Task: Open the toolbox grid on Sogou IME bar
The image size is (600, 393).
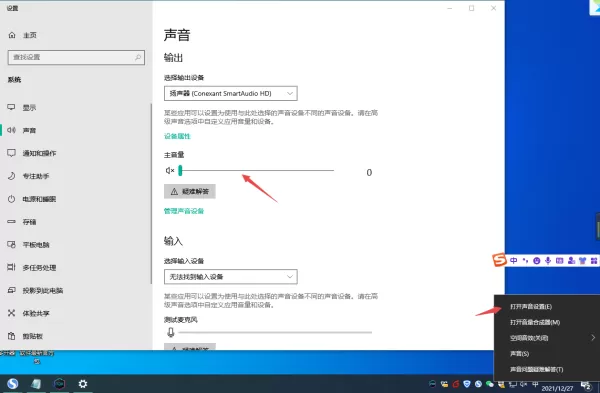Action: tap(593, 261)
